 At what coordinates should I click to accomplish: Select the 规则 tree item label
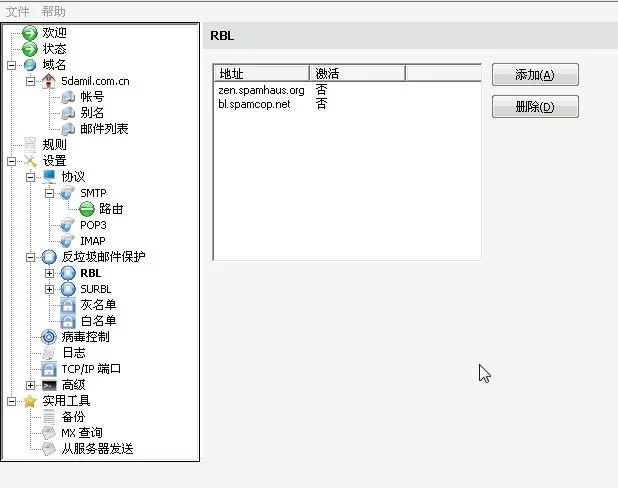(x=54, y=145)
